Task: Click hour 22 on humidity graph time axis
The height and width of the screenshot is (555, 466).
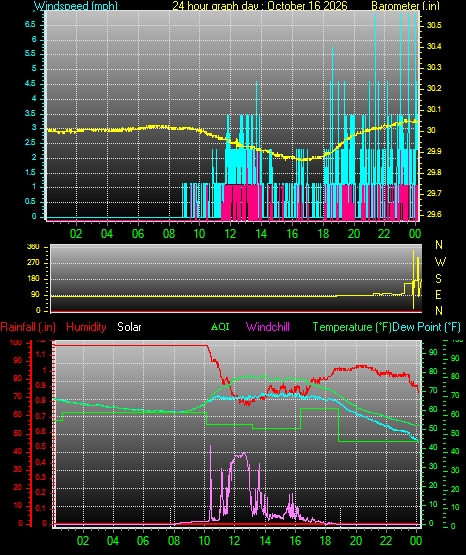Action: (x=386, y=540)
